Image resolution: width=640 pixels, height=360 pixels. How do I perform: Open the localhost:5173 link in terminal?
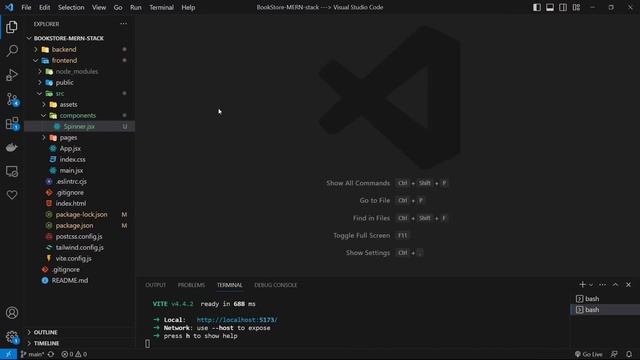(237, 320)
